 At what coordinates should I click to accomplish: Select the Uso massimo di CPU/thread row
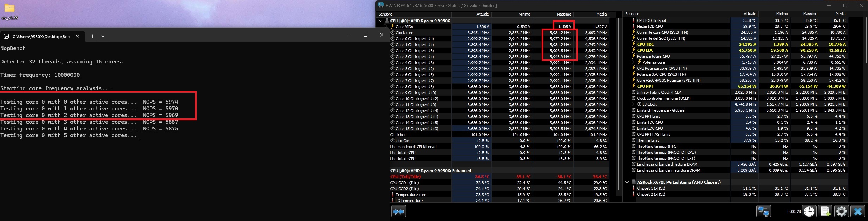499,147
